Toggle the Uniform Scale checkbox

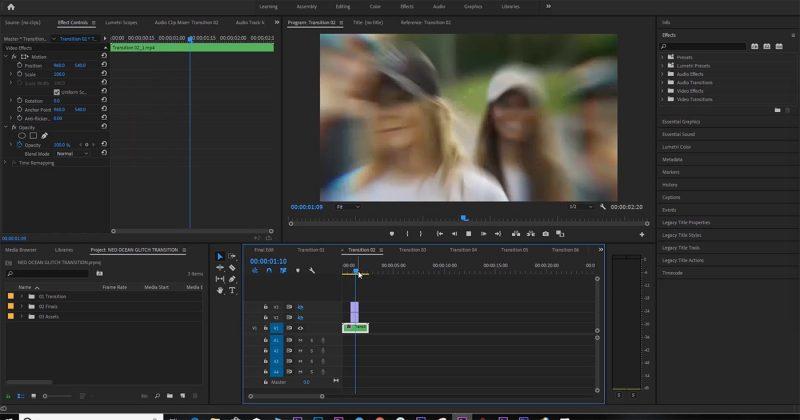click(x=56, y=92)
